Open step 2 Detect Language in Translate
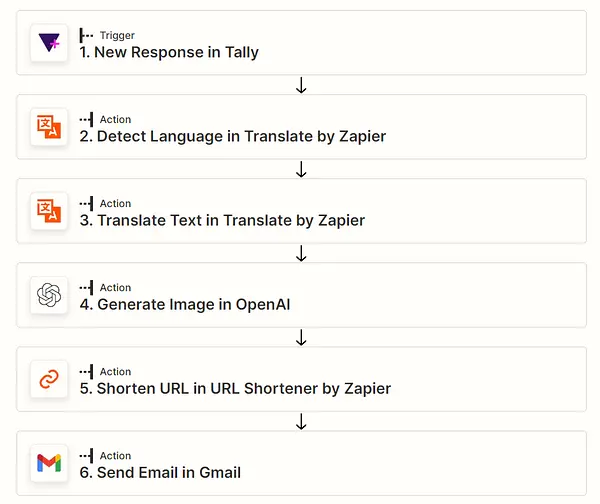600x504 pixels. (301, 127)
